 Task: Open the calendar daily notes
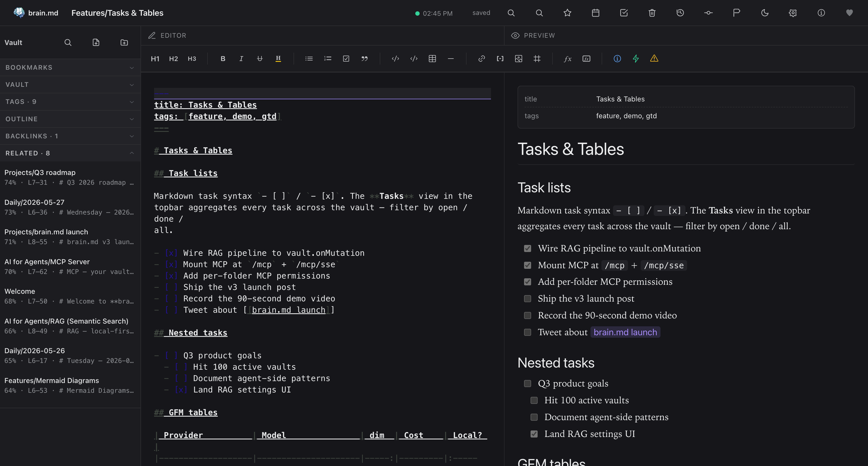coord(596,13)
